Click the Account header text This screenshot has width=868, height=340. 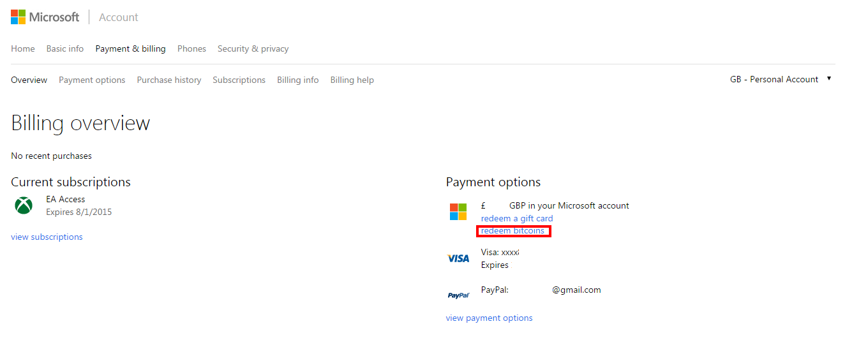pos(119,17)
